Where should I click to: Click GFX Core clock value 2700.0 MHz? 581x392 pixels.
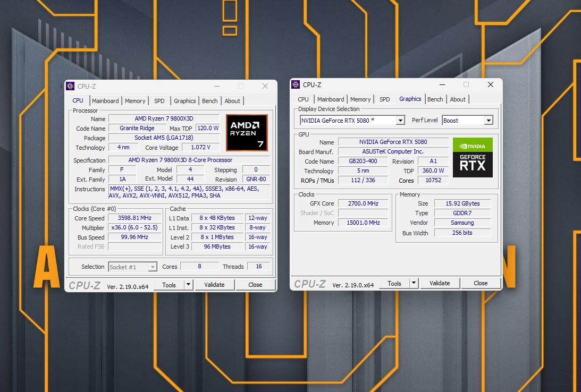(x=363, y=203)
